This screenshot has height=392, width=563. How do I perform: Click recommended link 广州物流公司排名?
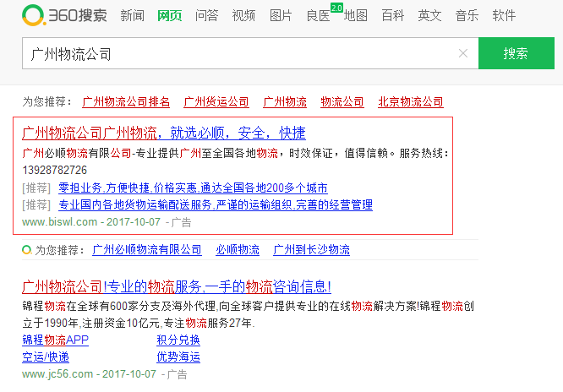(126, 101)
